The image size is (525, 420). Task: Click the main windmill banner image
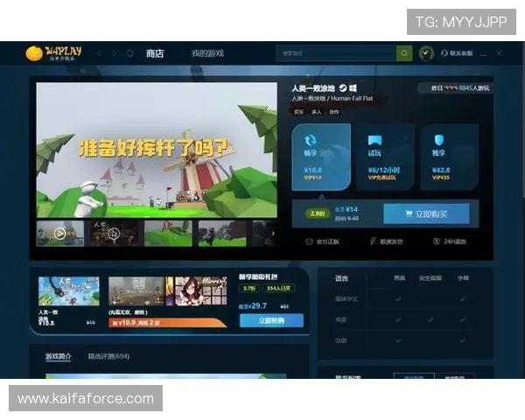click(x=157, y=150)
